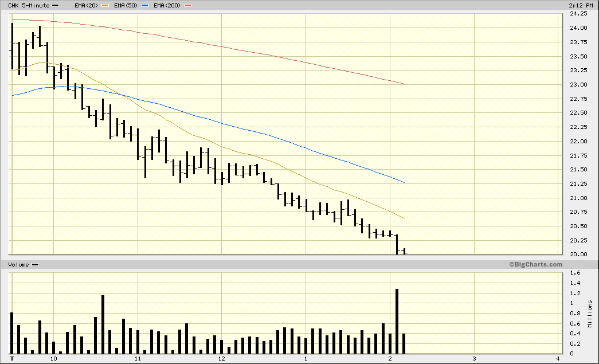Screen dimensions: 599x364
Task: Click the 20.25 price axis label
Action: [x=578, y=240]
